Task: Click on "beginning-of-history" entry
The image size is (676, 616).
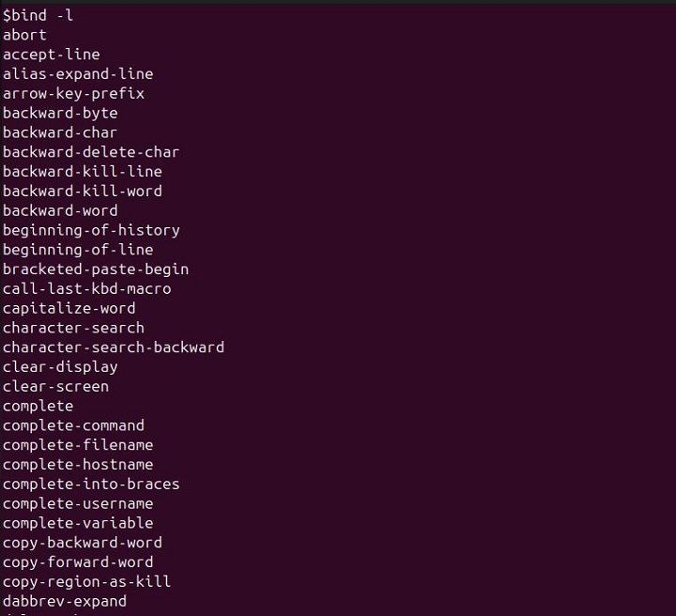Action: tap(91, 230)
